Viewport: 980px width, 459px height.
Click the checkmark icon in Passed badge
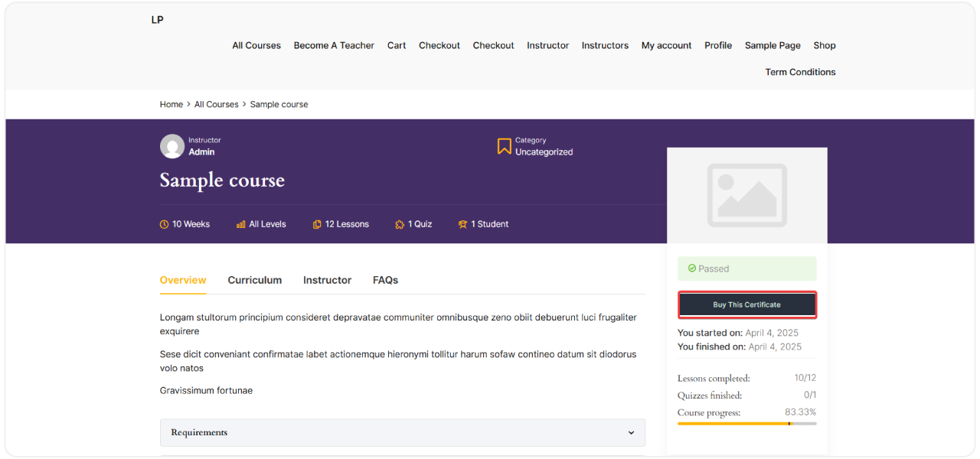[692, 269]
